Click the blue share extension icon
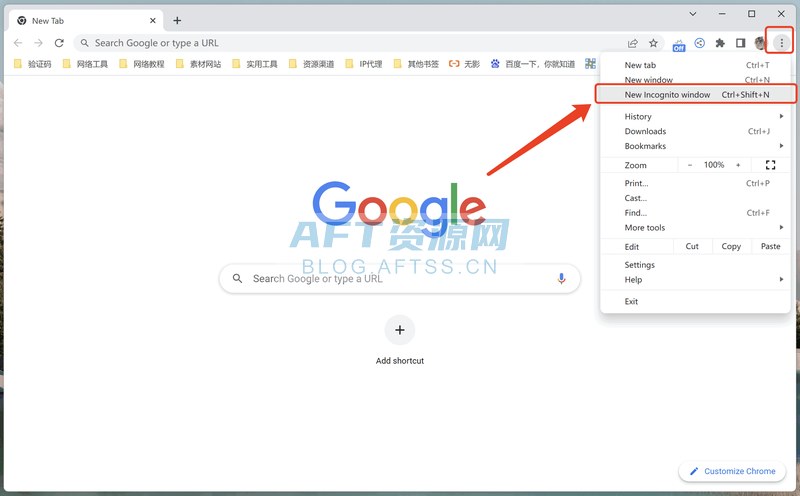The height and width of the screenshot is (496, 800). tap(700, 43)
